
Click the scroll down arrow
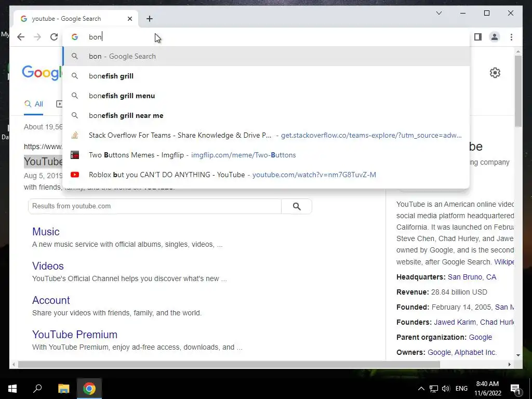[x=518, y=355]
